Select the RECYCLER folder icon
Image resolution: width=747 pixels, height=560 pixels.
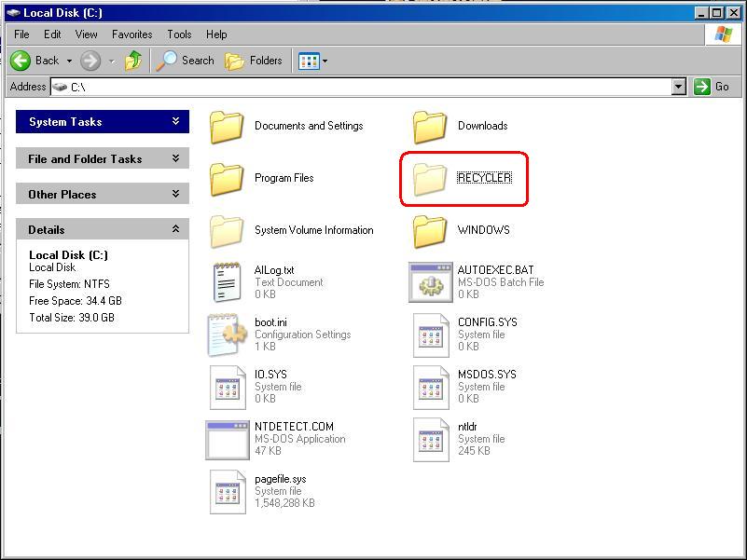point(430,179)
